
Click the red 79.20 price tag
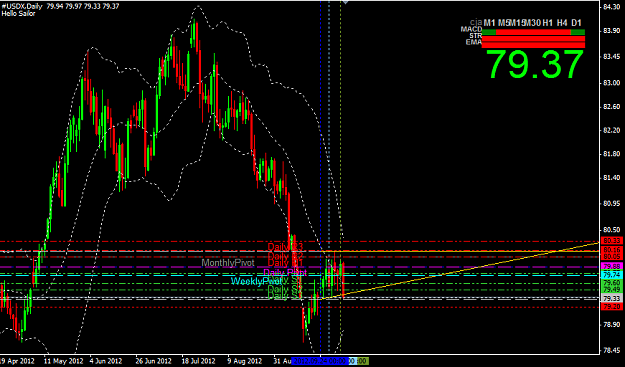612,307
